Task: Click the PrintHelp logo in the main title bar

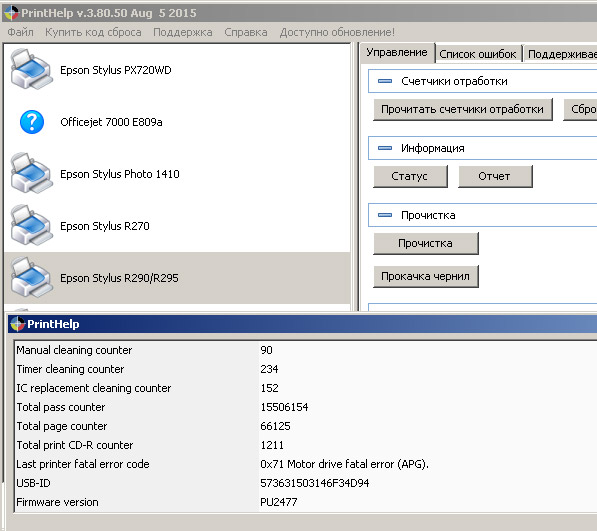Action: 11,13
